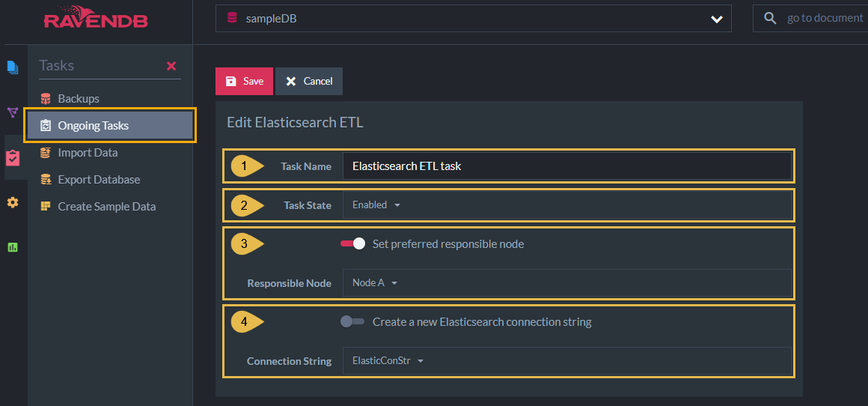Click the magnifier search icon
This screenshot has height=406, width=868.
[770, 18]
